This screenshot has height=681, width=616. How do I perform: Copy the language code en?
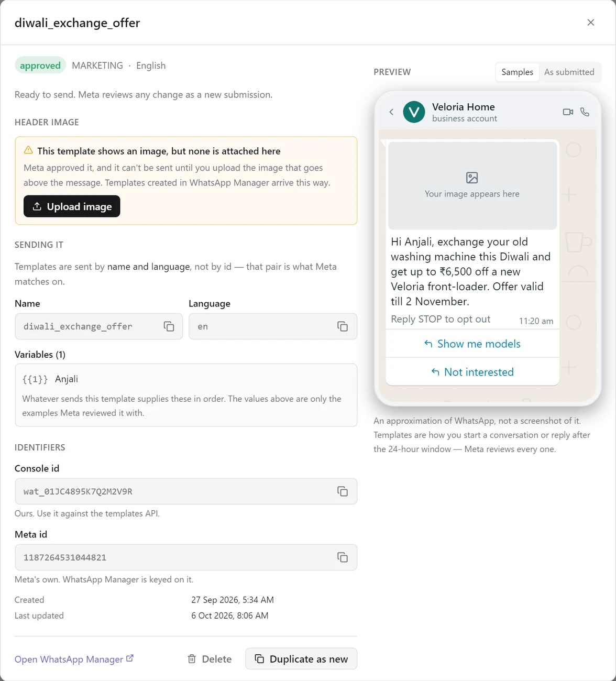[343, 326]
